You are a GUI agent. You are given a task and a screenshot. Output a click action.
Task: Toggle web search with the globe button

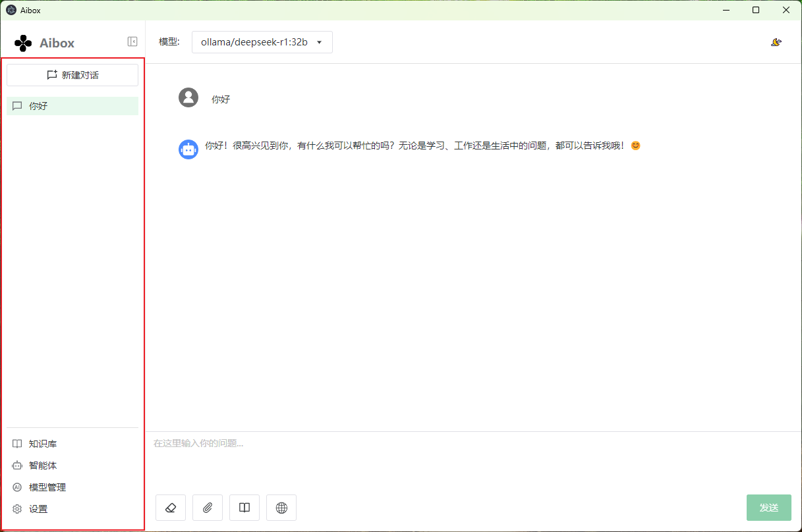281,508
